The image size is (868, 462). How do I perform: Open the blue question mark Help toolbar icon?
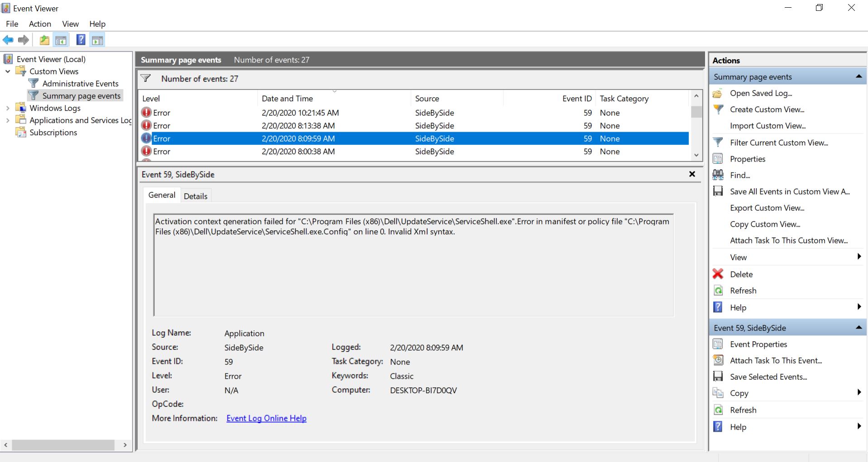coord(81,40)
